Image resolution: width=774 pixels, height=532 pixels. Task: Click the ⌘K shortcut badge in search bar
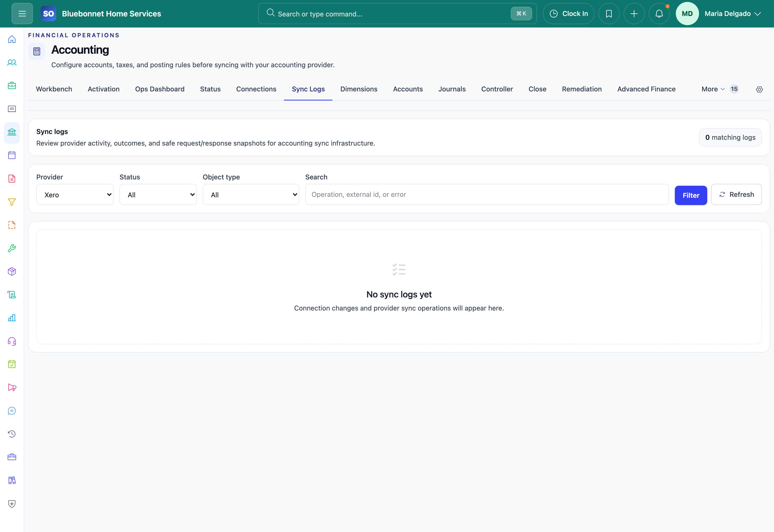click(x=521, y=14)
